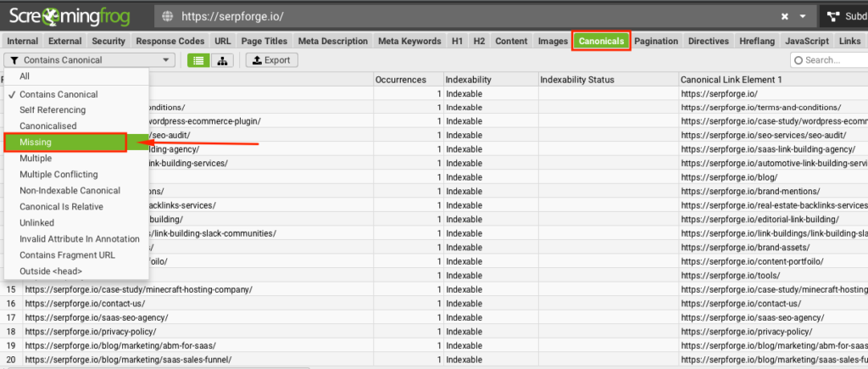Viewport: 868px width, 369px height.
Task: Open the Pagination tab
Action: (656, 41)
